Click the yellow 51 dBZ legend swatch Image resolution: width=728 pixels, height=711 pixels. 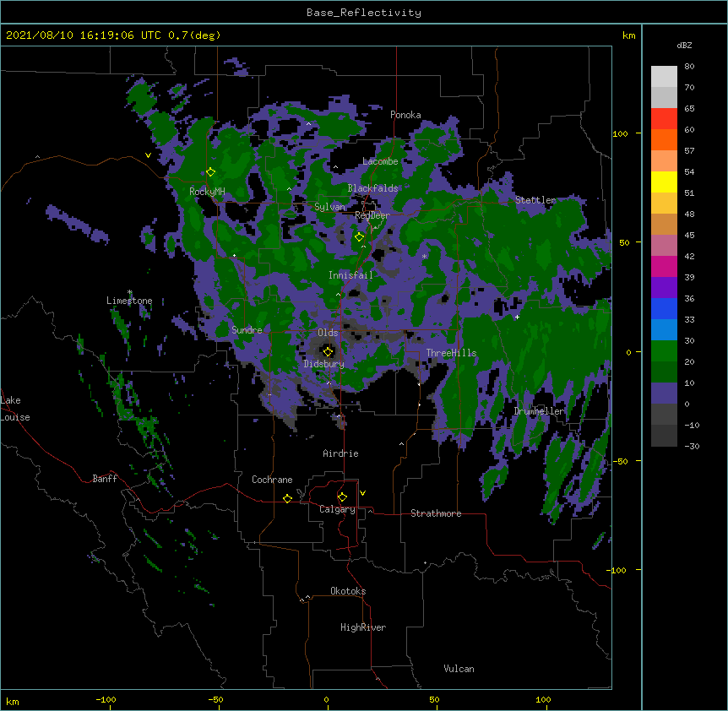664,182
